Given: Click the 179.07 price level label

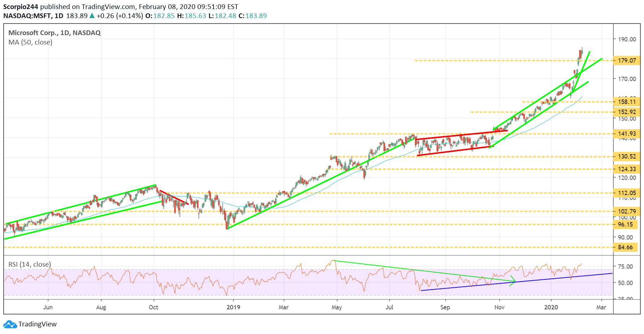Looking at the screenshot, I should 627,60.
